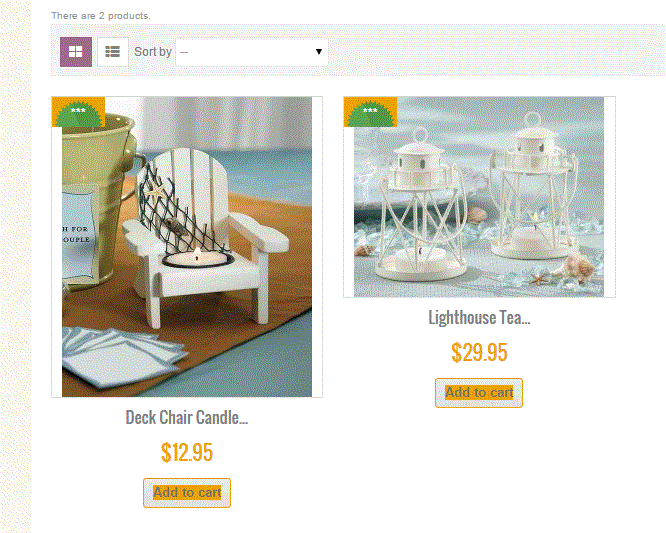This screenshot has height=533, width=666.
Task: Click the Sort by label
Action: click(152, 52)
